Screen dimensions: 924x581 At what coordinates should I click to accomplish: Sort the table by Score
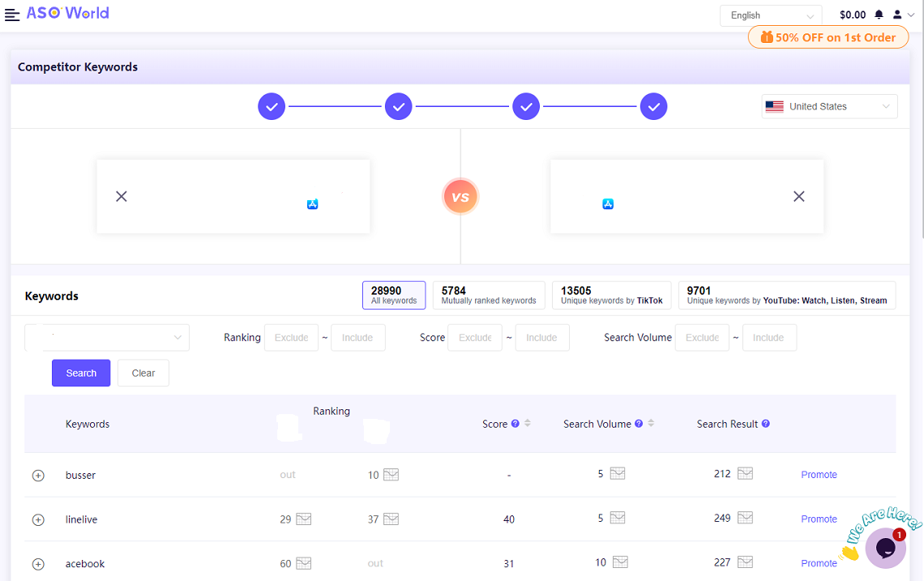click(528, 423)
